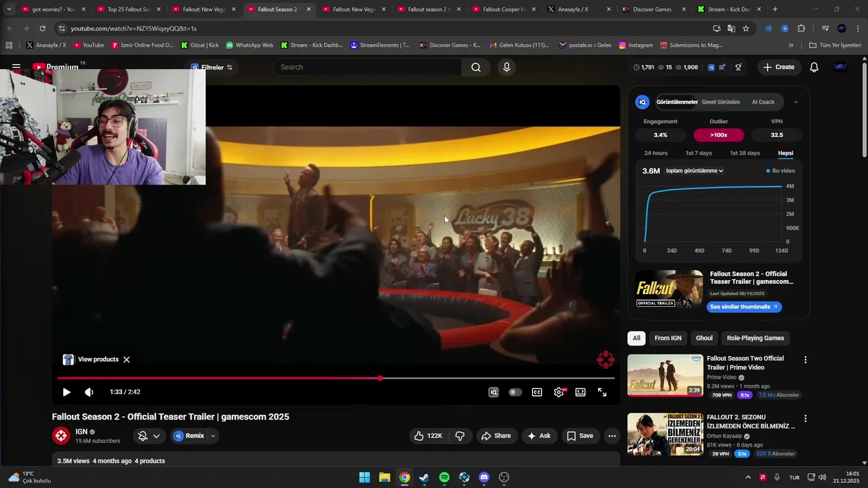This screenshot has width=868, height=488.
Task: Select the Role-Playing Games chip
Action: (755, 338)
